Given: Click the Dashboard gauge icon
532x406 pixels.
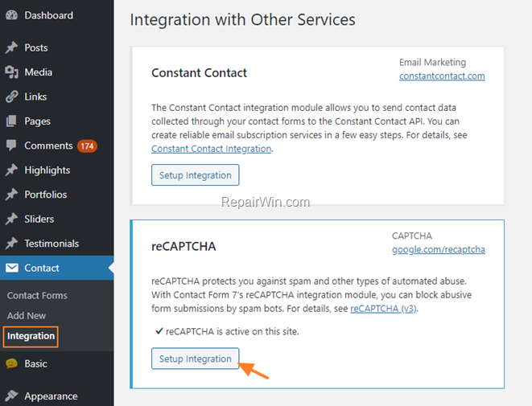Looking at the screenshot, I should coord(11,15).
